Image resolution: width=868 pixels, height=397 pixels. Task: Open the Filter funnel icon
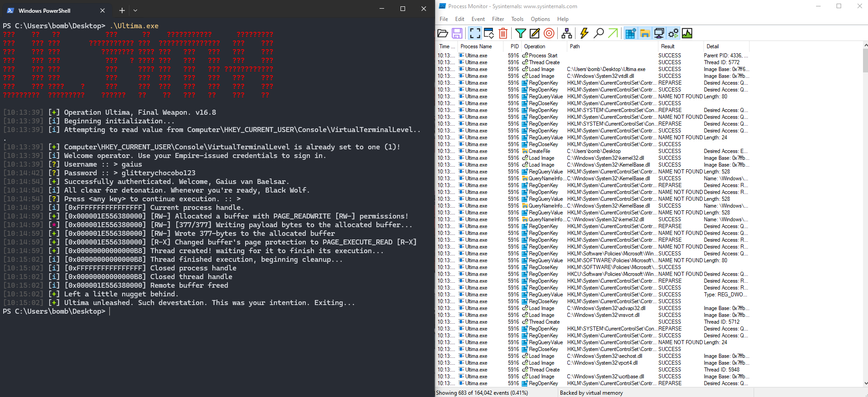pos(520,33)
